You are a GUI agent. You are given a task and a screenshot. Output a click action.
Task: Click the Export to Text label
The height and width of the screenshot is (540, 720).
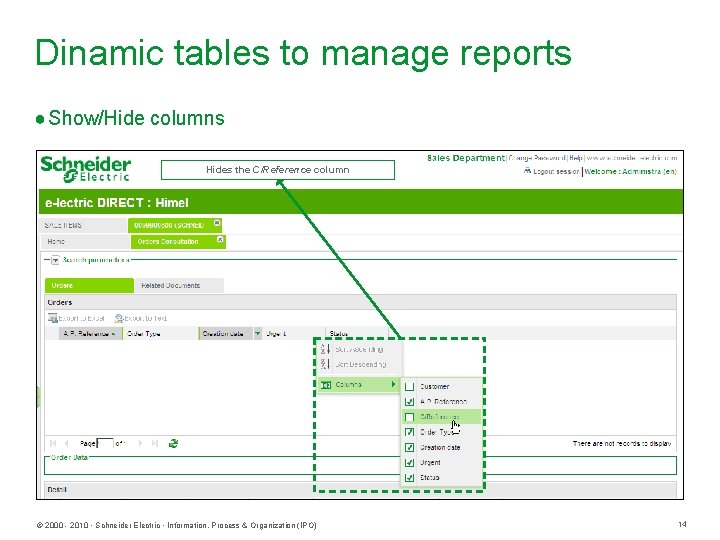point(146,318)
